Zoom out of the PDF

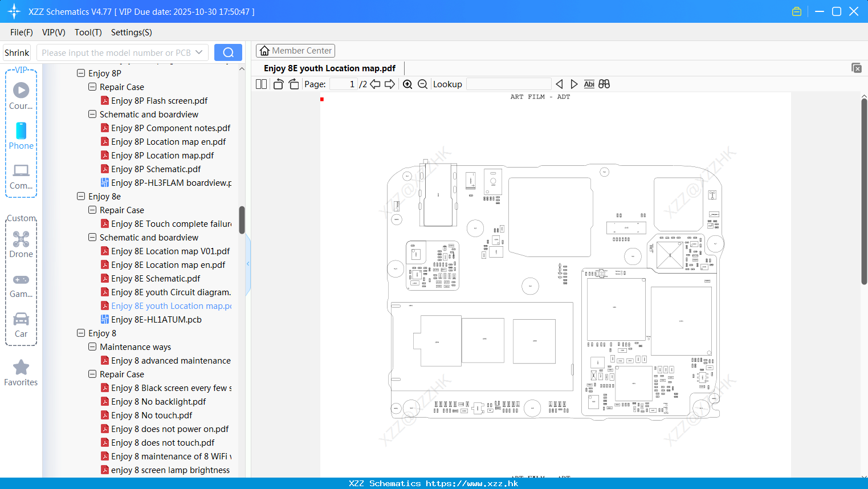tap(422, 84)
